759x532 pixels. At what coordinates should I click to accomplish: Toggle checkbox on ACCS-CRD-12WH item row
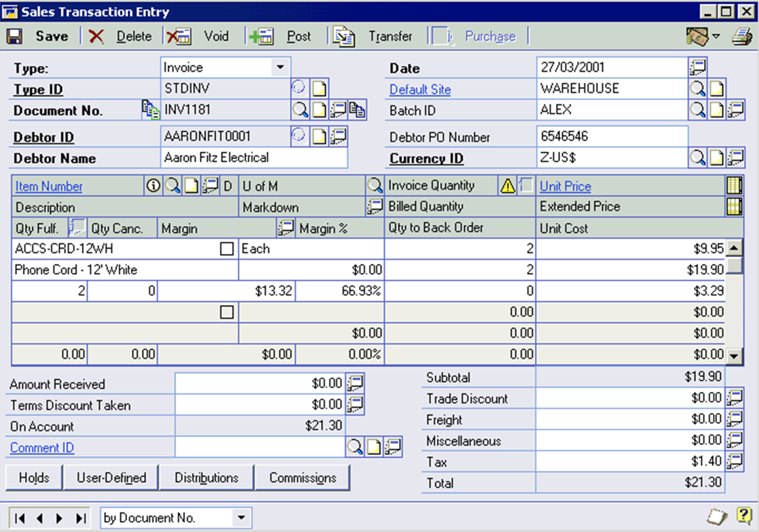(227, 249)
